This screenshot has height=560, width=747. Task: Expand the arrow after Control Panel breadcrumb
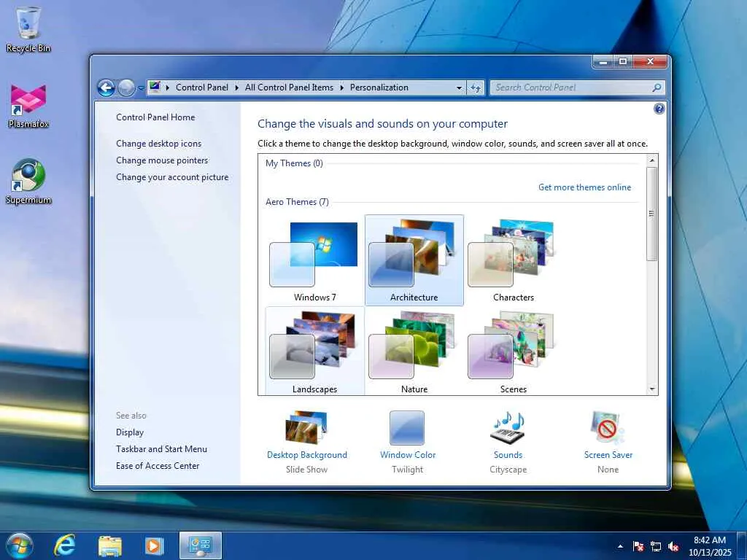pos(237,87)
